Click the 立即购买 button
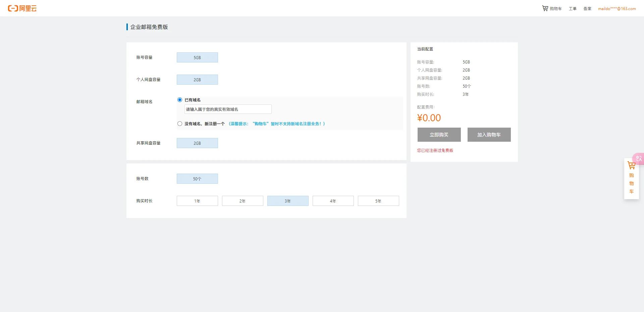Viewport: 644px width, 312px height. pos(439,135)
